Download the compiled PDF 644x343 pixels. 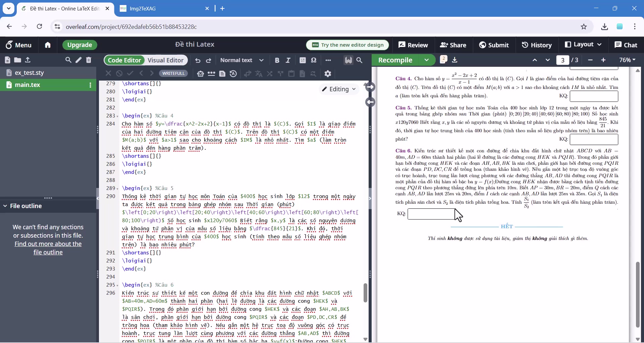click(x=455, y=60)
